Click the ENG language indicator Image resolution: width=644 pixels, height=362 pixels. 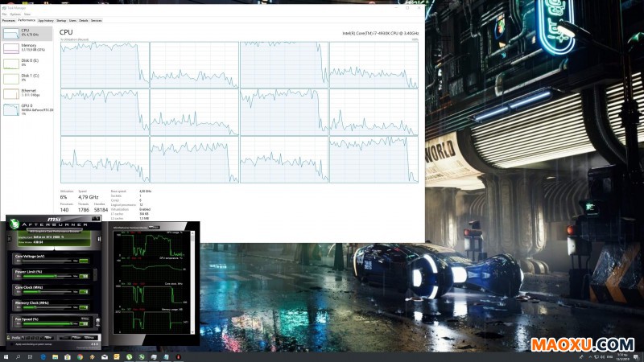609,357
